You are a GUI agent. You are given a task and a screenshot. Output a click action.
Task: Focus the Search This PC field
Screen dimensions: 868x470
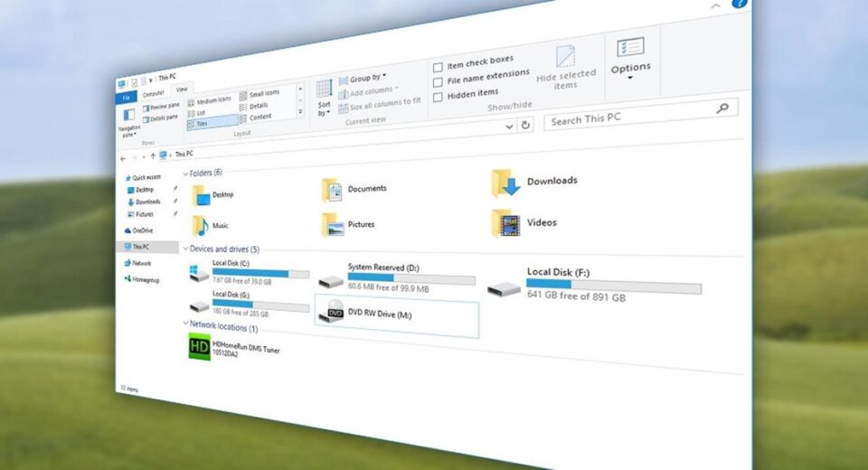point(640,114)
